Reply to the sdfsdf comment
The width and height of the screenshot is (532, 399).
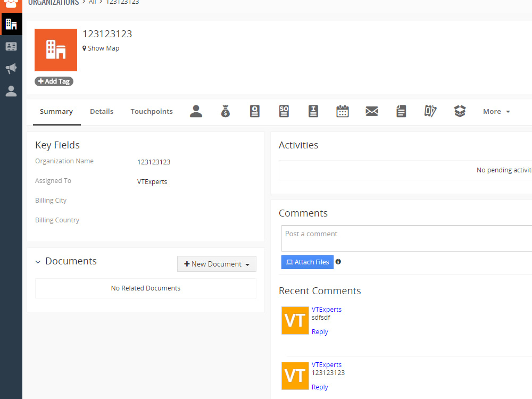(320, 332)
